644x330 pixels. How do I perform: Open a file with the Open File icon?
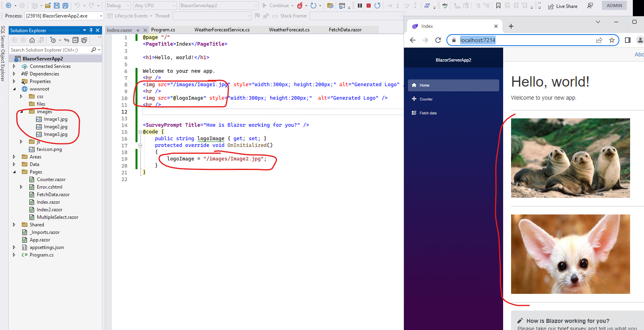point(48,6)
